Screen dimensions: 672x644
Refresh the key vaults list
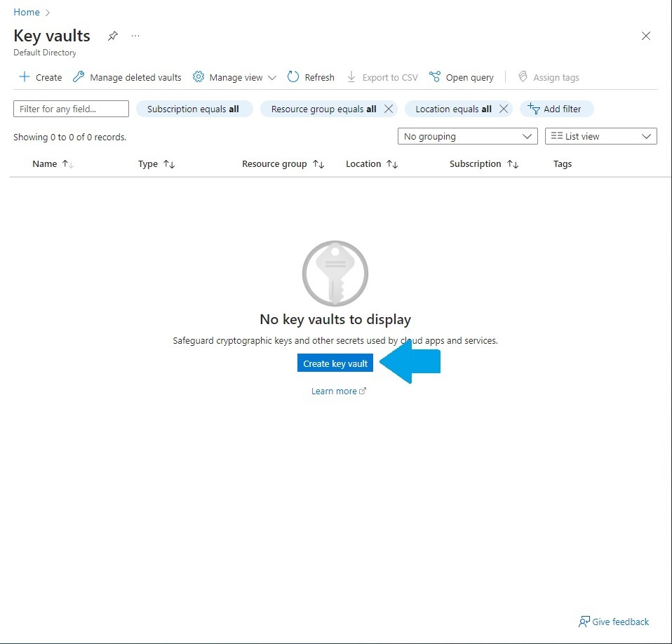pyautogui.click(x=311, y=77)
